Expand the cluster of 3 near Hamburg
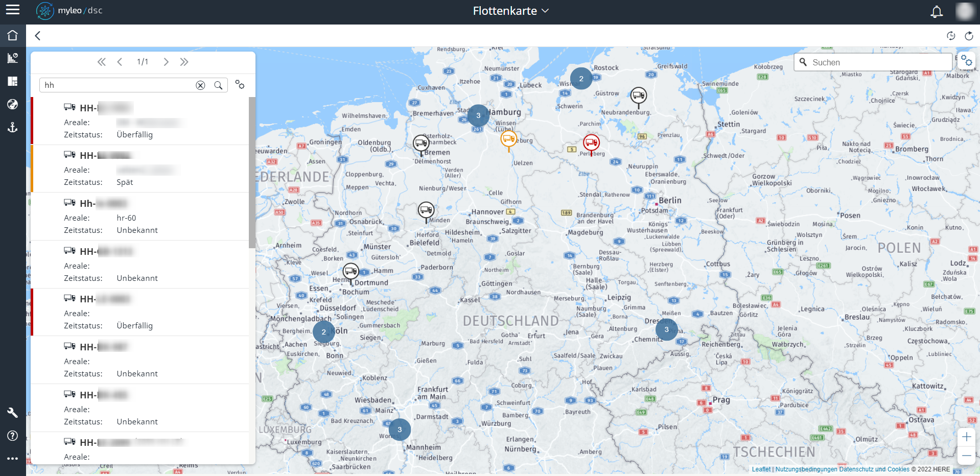980x476 pixels. click(478, 115)
